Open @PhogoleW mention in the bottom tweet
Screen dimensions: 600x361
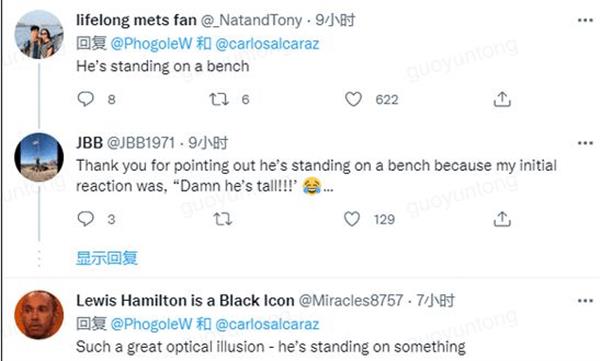(151, 324)
